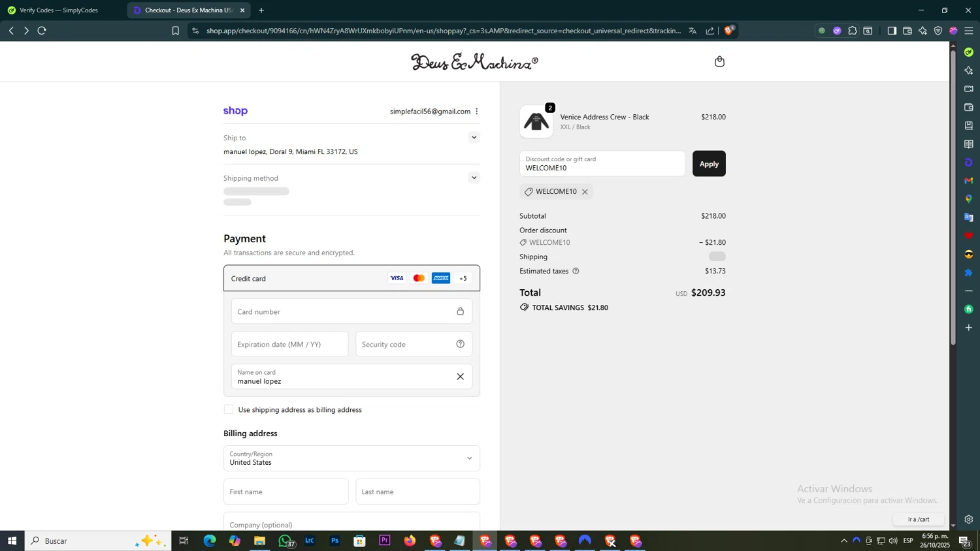
Task: Launch Photoshop from the taskbar
Action: [x=335, y=541]
